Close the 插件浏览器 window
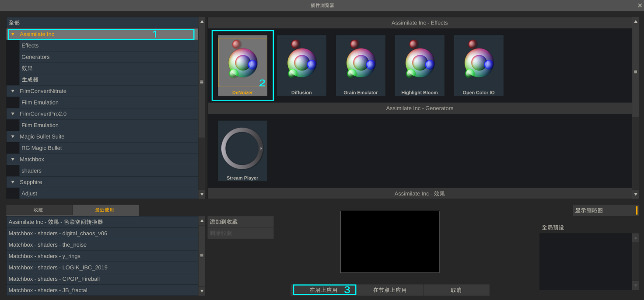This screenshot has width=644, height=300. pos(640,5)
